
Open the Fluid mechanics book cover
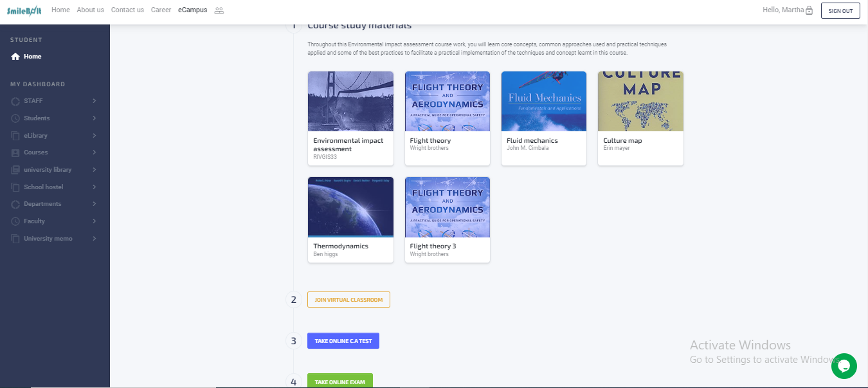tap(543, 102)
